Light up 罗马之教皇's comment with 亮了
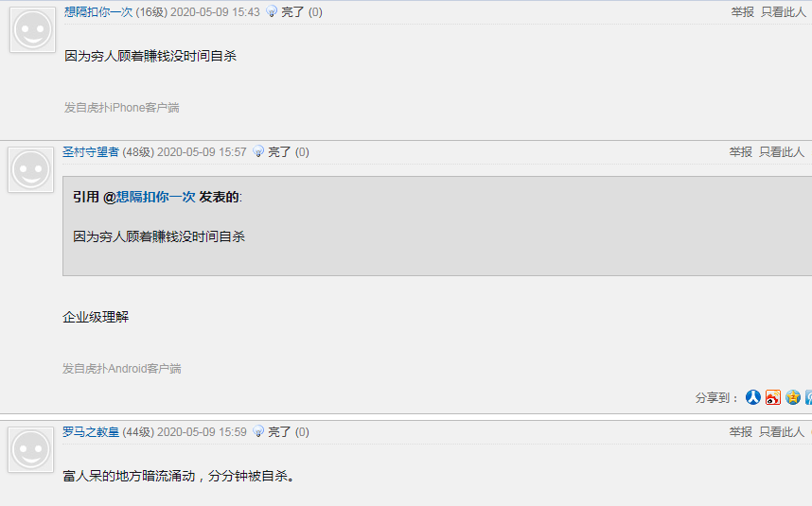Screen dimensions: 812x506 (x=279, y=432)
